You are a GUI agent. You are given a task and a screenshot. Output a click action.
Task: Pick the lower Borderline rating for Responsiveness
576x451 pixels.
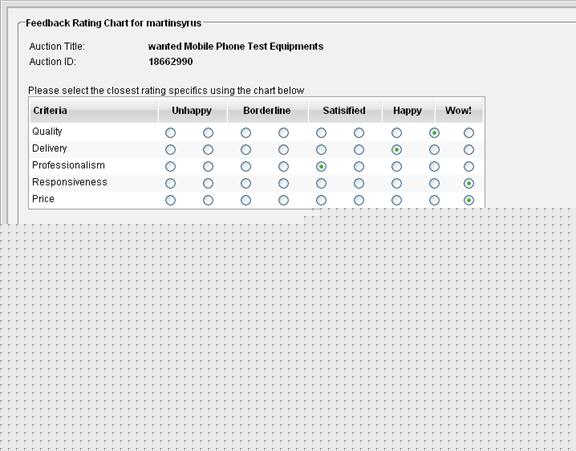coord(246,183)
